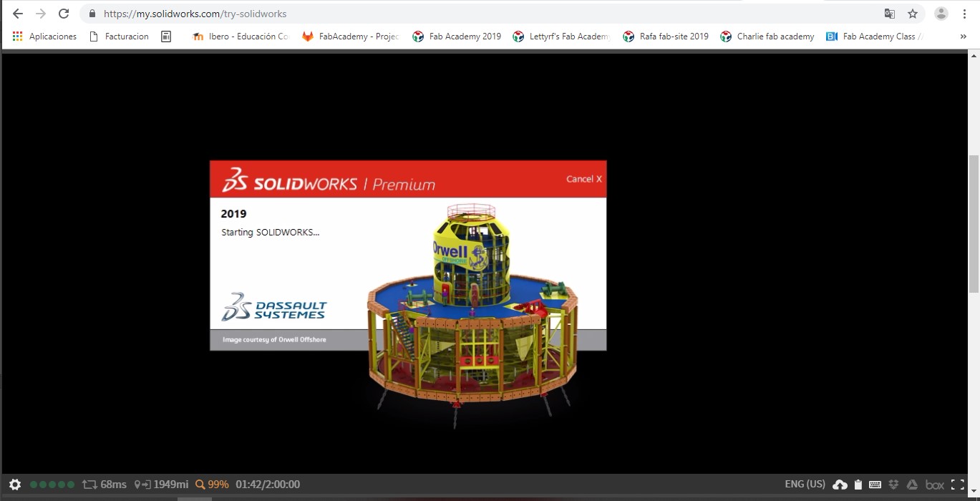The height and width of the screenshot is (501, 980).
Task: Open the translate page icon
Action: (x=890, y=14)
